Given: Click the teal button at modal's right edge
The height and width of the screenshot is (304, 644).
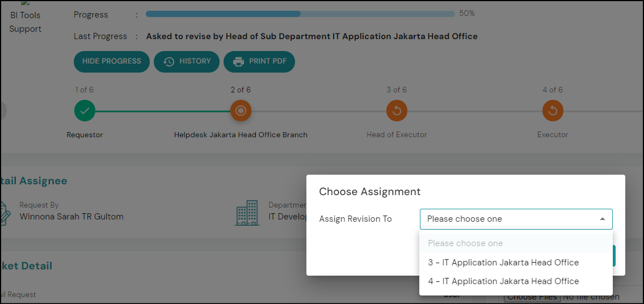Looking at the screenshot, I should [614, 256].
